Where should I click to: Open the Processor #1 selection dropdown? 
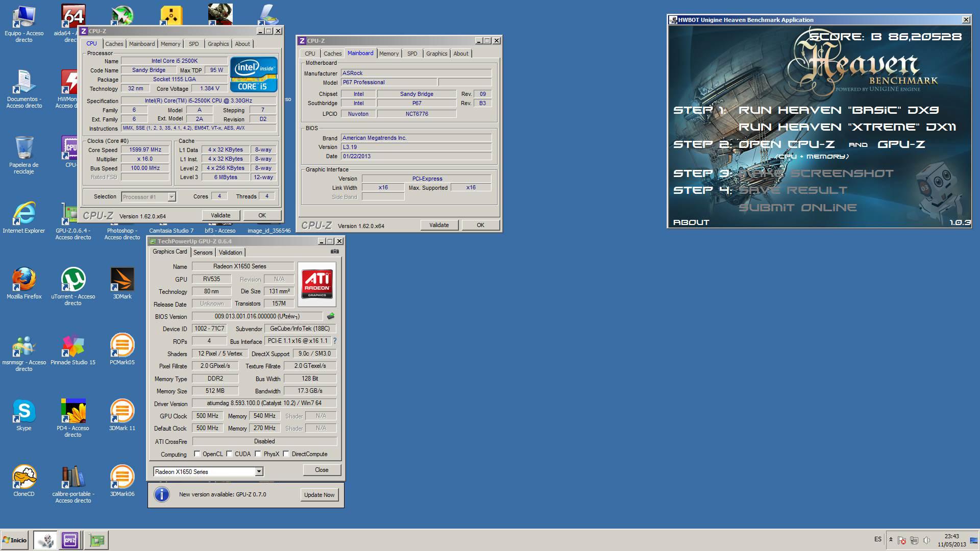(x=149, y=197)
